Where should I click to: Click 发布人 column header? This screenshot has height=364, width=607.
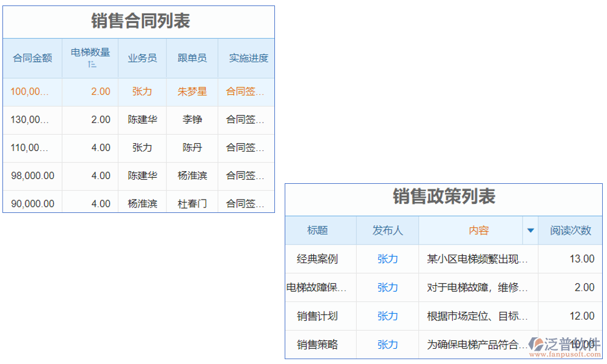pos(387,231)
